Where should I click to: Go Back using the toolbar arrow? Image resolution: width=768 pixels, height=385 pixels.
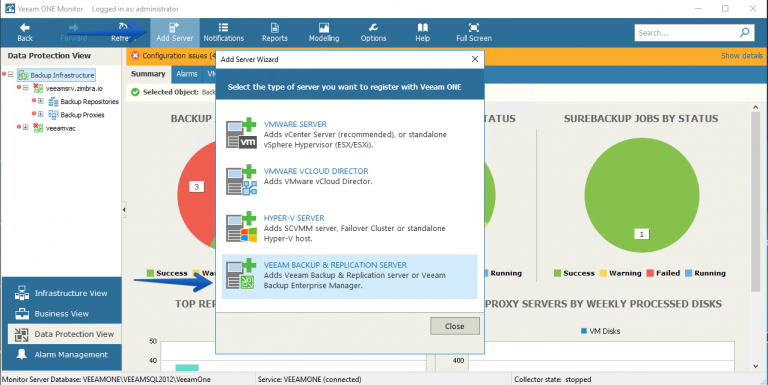coord(25,32)
